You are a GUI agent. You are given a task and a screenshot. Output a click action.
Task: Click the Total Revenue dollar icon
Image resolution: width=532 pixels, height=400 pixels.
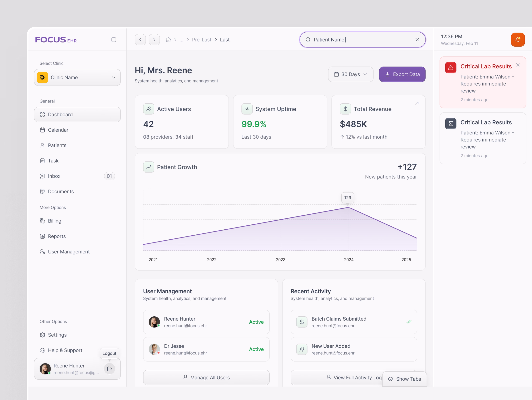click(x=345, y=109)
